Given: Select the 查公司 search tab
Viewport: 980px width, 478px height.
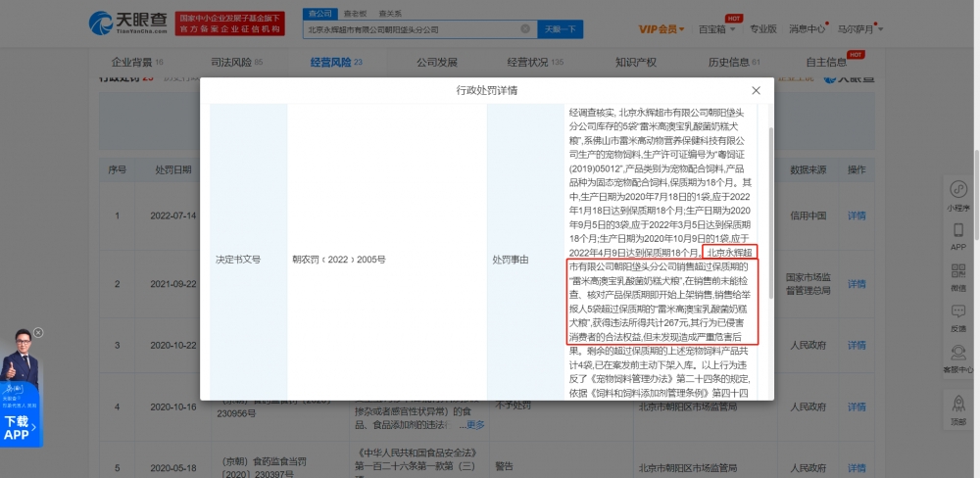Looking at the screenshot, I should 320,13.
